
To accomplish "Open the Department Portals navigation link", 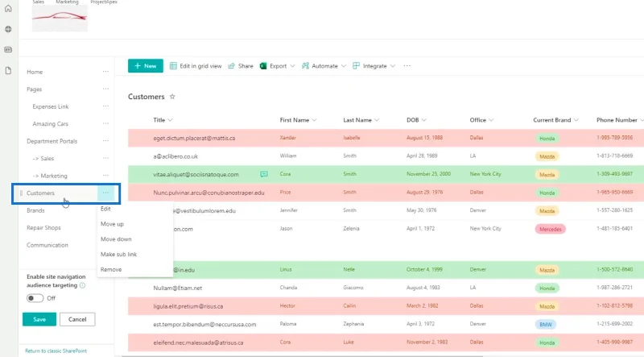I will (52, 141).
